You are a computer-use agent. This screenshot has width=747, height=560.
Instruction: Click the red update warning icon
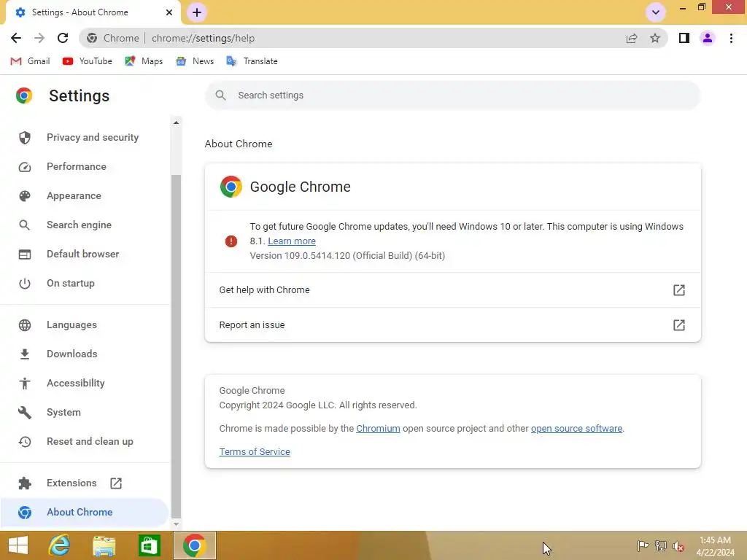click(x=231, y=241)
